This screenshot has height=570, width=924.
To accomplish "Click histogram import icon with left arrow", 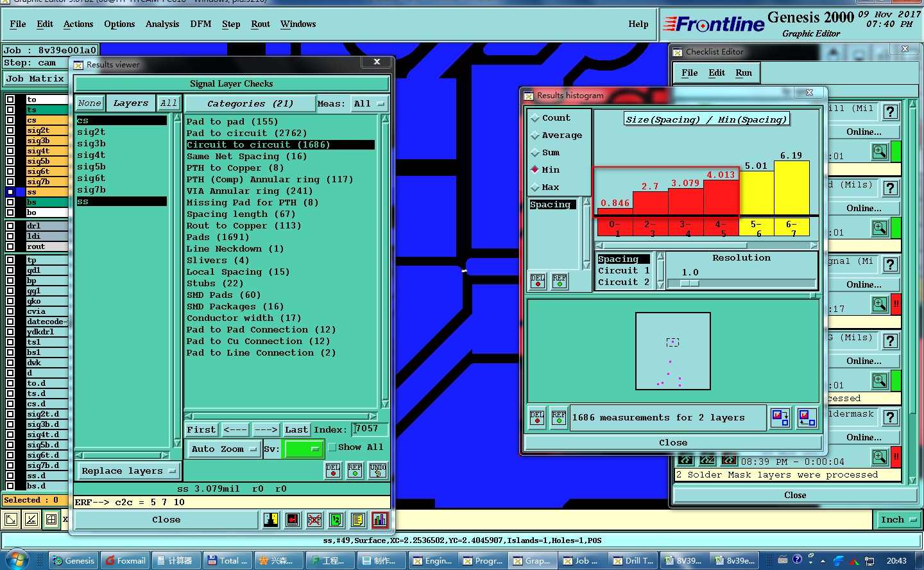I will 807,418.
